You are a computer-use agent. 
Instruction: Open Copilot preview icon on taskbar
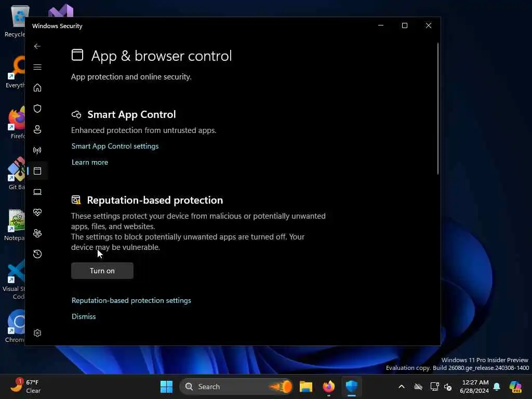[515, 387]
